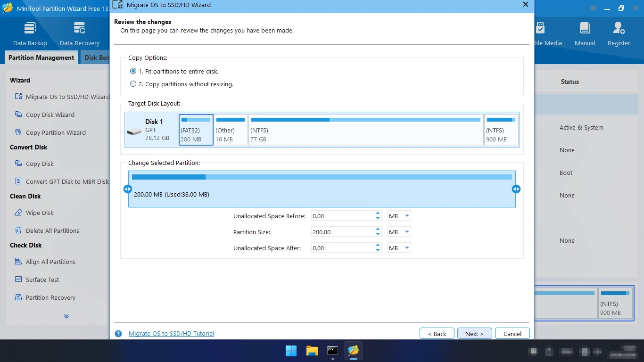The height and width of the screenshot is (362, 644).
Task: Click the 200 MB partition usage bar
Action: pyautogui.click(x=322, y=177)
